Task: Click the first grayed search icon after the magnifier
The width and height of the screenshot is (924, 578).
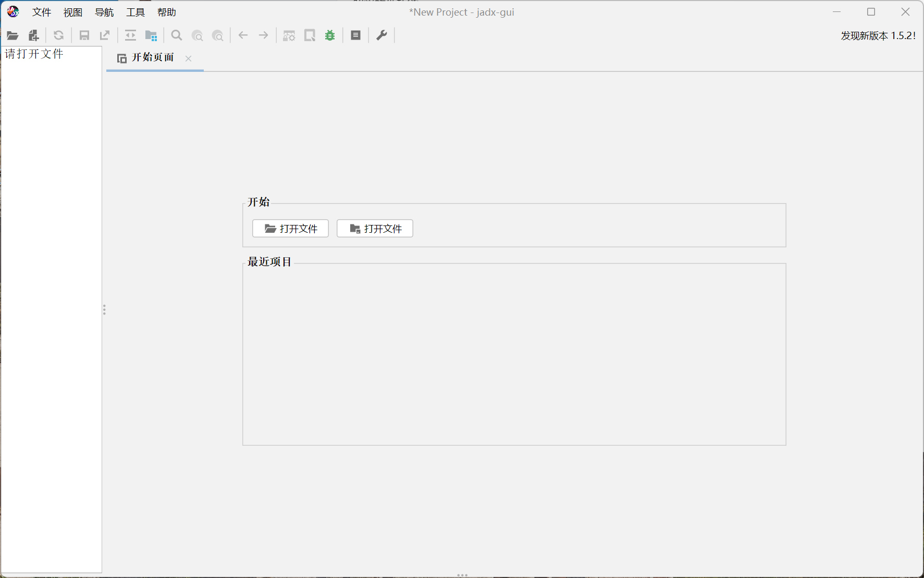Action: [198, 35]
